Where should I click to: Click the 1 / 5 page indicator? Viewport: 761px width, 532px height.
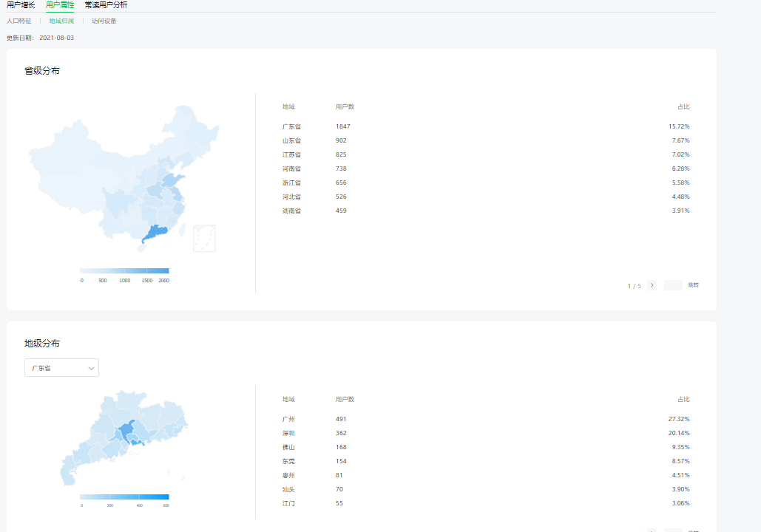(x=635, y=286)
